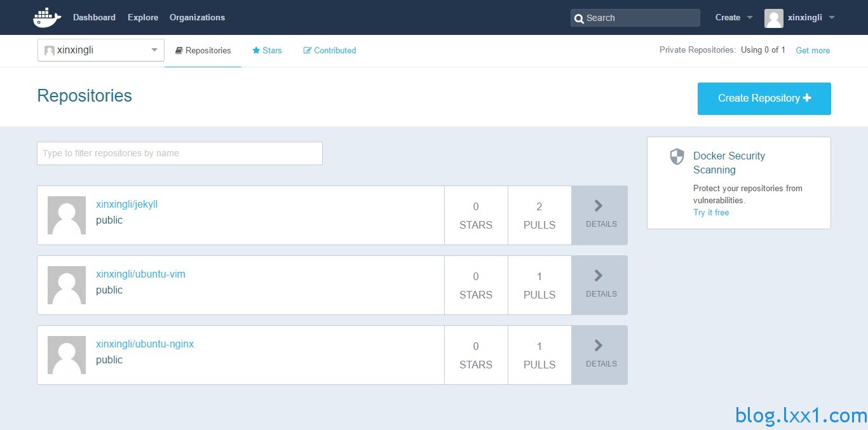The image size is (868, 430).
Task: Click the 0 STARS count for jekyll
Action: click(476, 215)
